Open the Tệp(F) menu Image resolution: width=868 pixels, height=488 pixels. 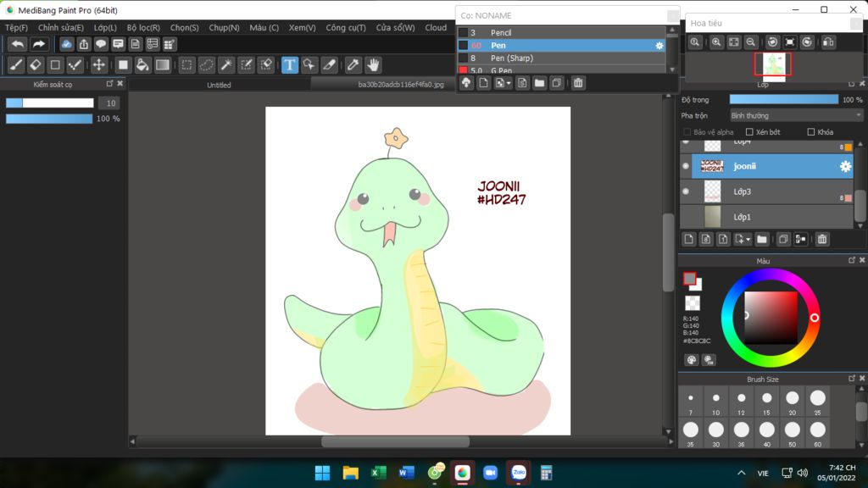pos(17,27)
